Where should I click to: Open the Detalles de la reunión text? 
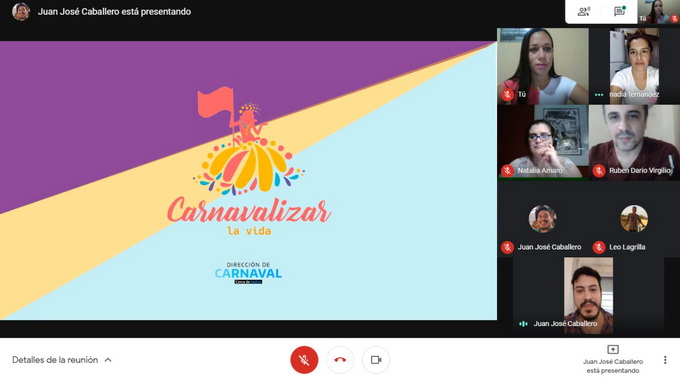tap(55, 360)
